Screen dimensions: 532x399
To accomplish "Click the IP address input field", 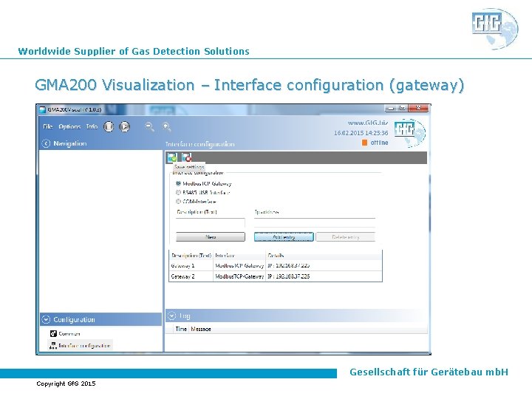I will pos(315,223).
